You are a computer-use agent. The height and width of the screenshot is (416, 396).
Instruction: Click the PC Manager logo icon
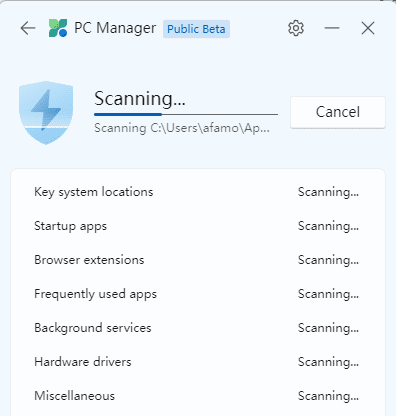coord(58,28)
